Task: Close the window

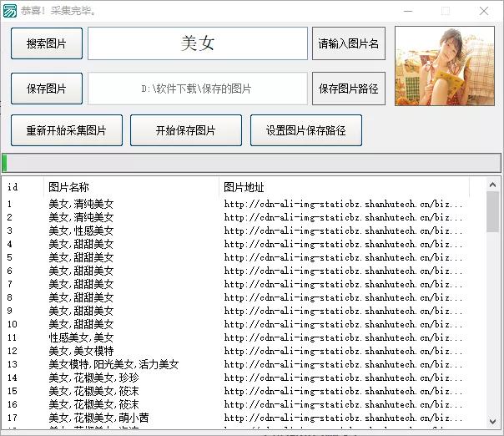Action: [x=484, y=11]
